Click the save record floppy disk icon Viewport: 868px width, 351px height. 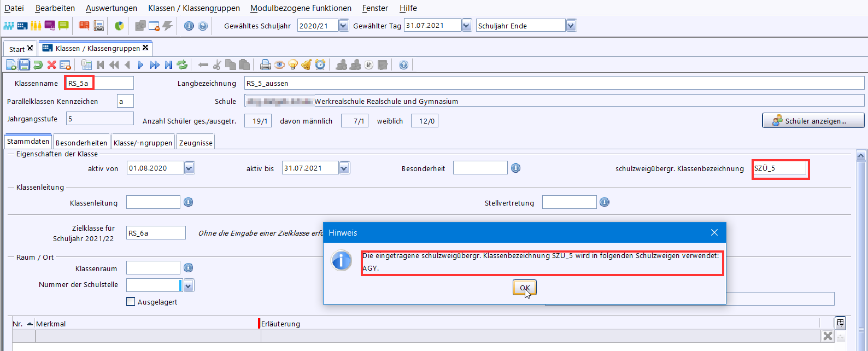click(24, 65)
